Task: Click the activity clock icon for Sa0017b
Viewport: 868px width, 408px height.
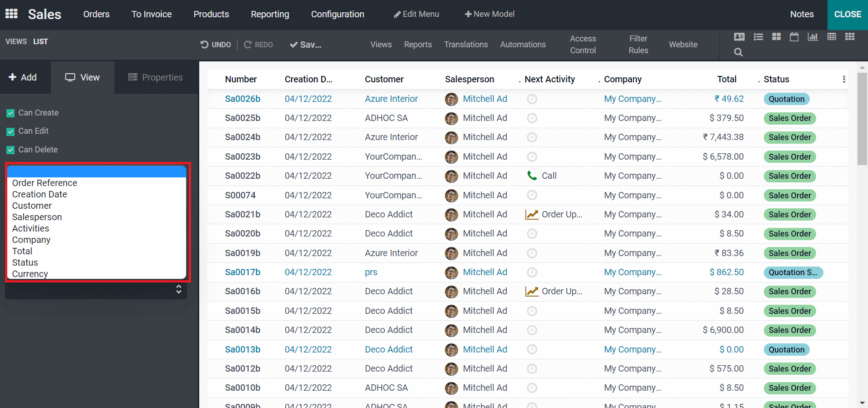Action: click(x=532, y=272)
